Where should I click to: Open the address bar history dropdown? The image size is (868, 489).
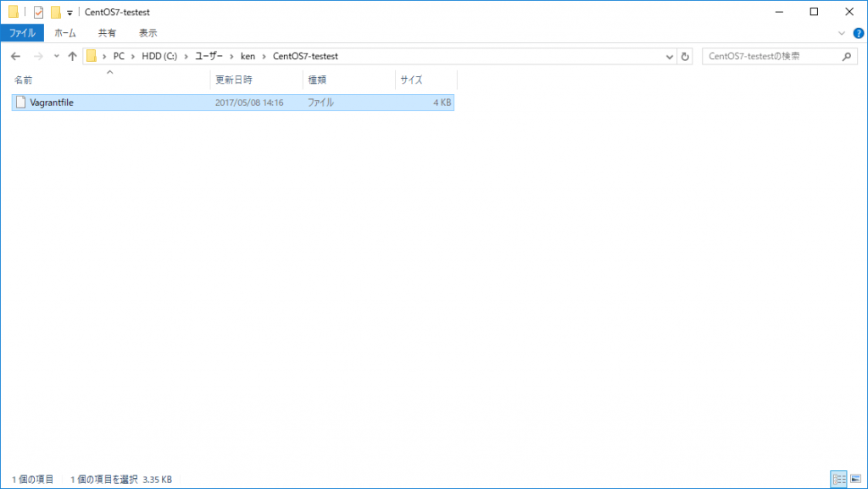[670, 56]
